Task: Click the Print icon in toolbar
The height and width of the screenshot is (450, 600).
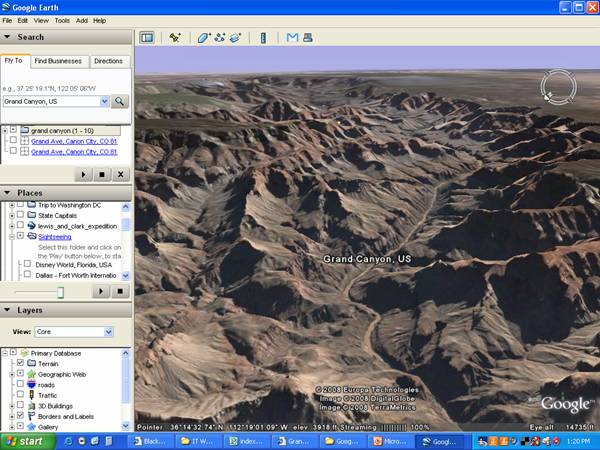Action: point(307,38)
